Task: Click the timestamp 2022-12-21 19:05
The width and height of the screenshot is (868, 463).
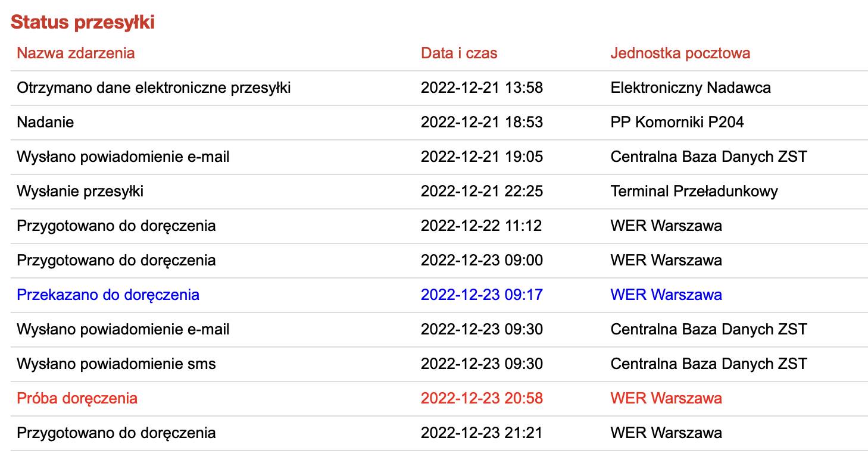Action: pos(482,157)
